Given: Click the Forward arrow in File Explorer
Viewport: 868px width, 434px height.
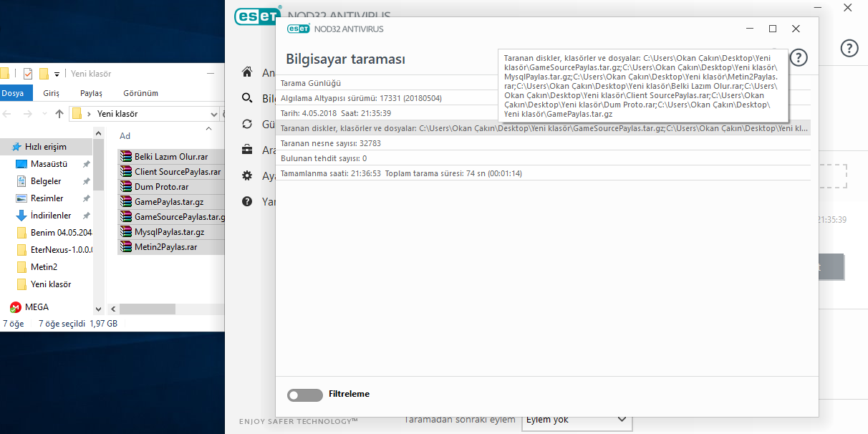Looking at the screenshot, I should coord(27,114).
